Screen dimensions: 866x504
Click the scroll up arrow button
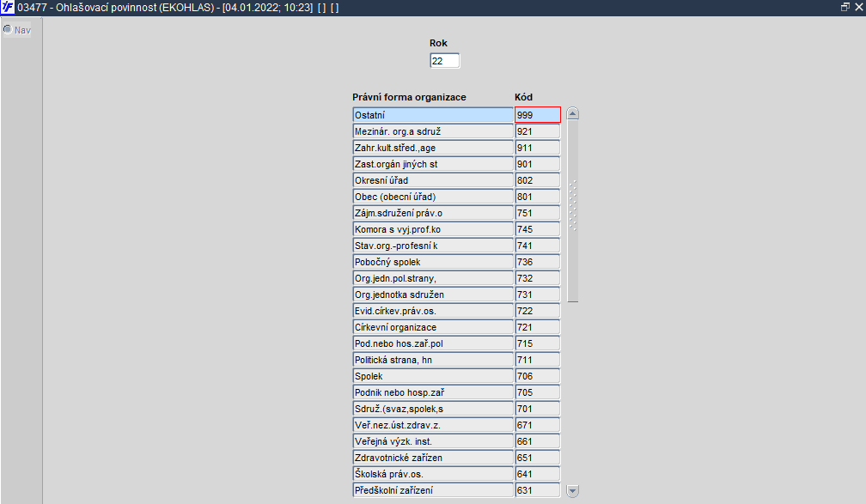tap(573, 113)
